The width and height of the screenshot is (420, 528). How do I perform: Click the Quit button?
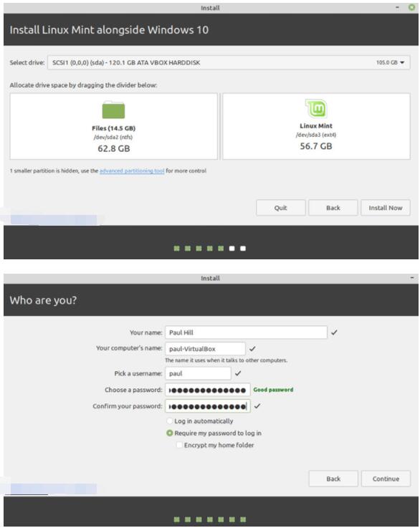280,208
